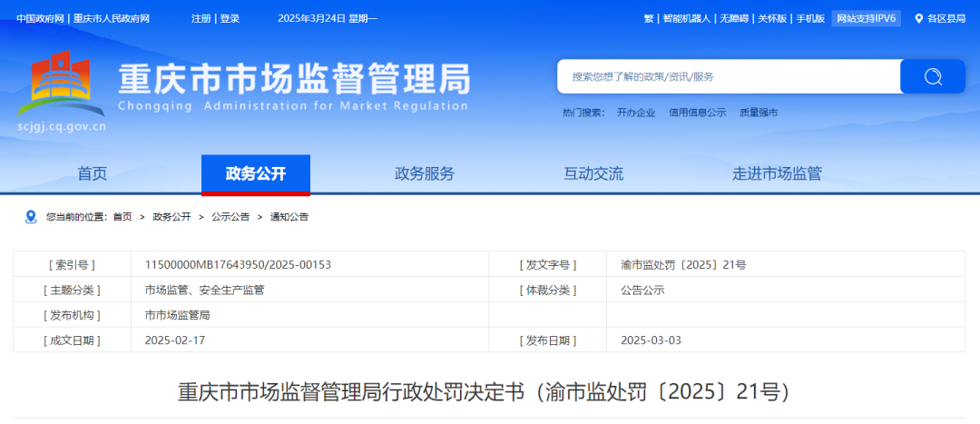Open 走进市场监管 navigation tab

pos(777,173)
